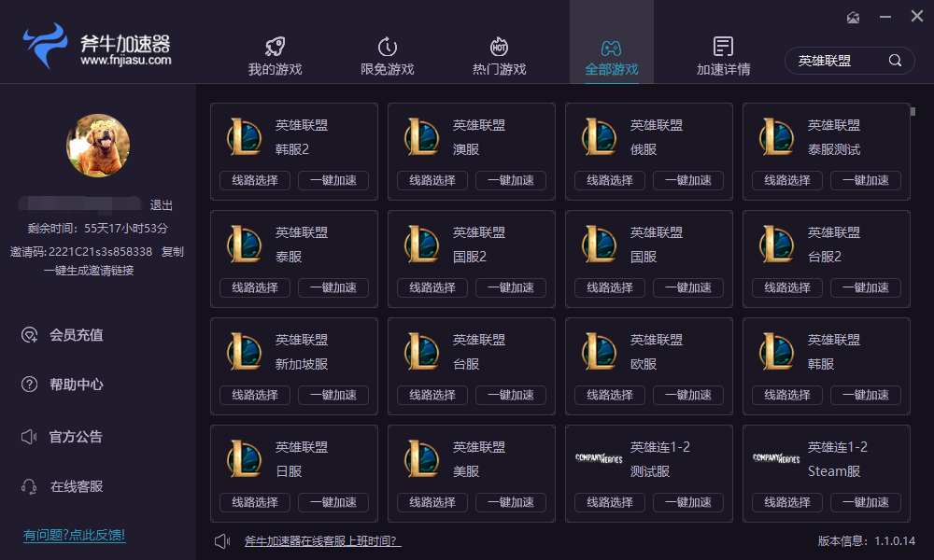Start 一键加速 for 日服

333,502
